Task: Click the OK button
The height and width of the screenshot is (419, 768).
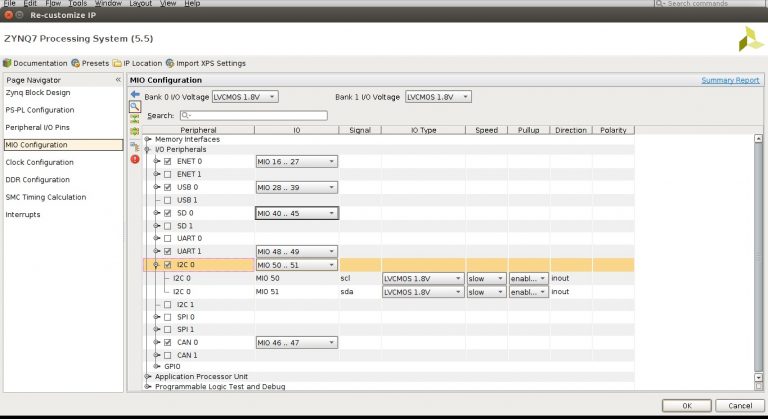Action: pyautogui.click(x=687, y=405)
